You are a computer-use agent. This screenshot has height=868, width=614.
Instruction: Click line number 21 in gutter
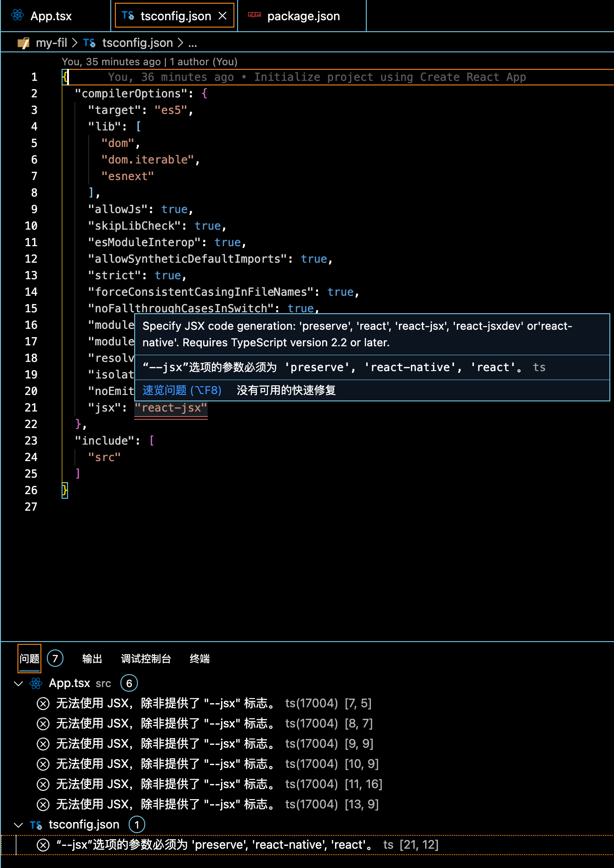tap(31, 407)
